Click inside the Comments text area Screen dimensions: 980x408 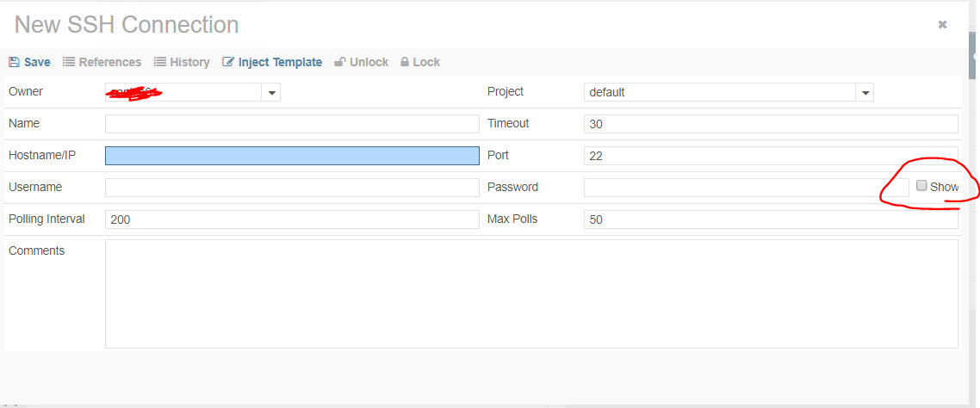pos(531,294)
